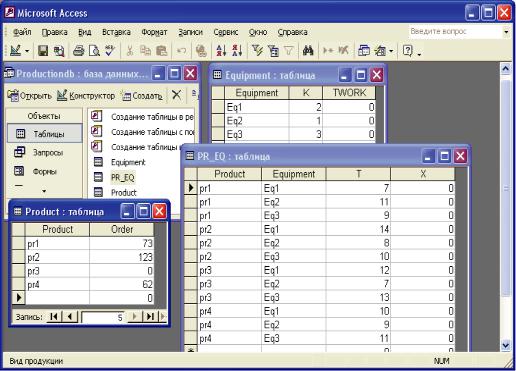This screenshot has width=516, height=371.
Task: Click the scroll up arrow of main window
Action: [x=506, y=69]
